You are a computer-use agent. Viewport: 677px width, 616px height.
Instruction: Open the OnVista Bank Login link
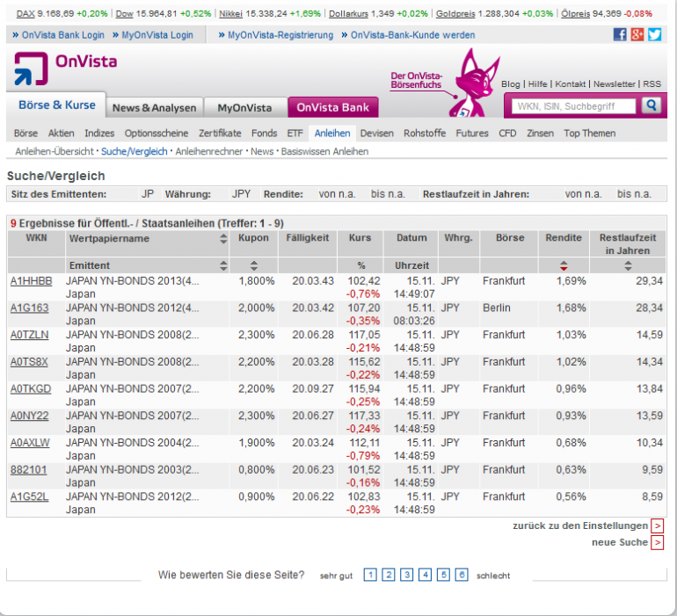[x=63, y=35]
